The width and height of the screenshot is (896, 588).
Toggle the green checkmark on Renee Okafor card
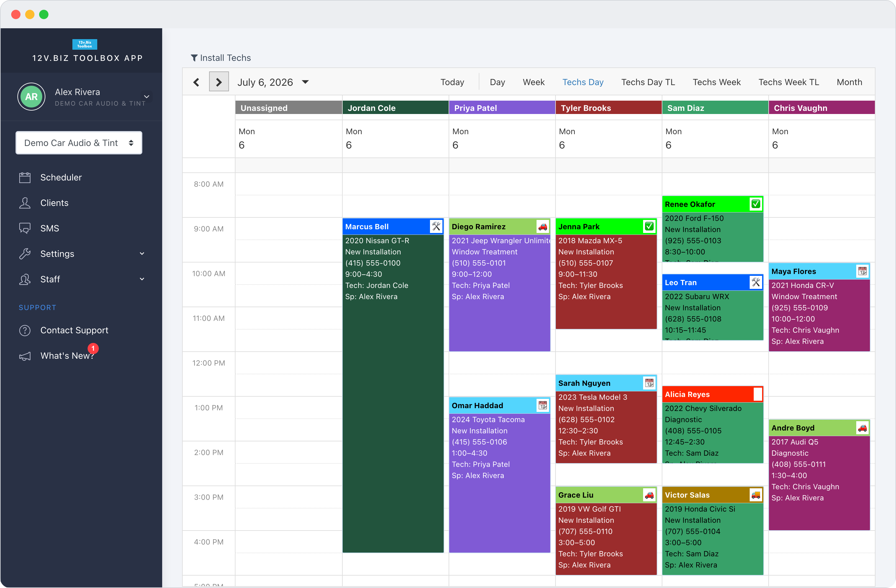pyautogui.click(x=756, y=204)
